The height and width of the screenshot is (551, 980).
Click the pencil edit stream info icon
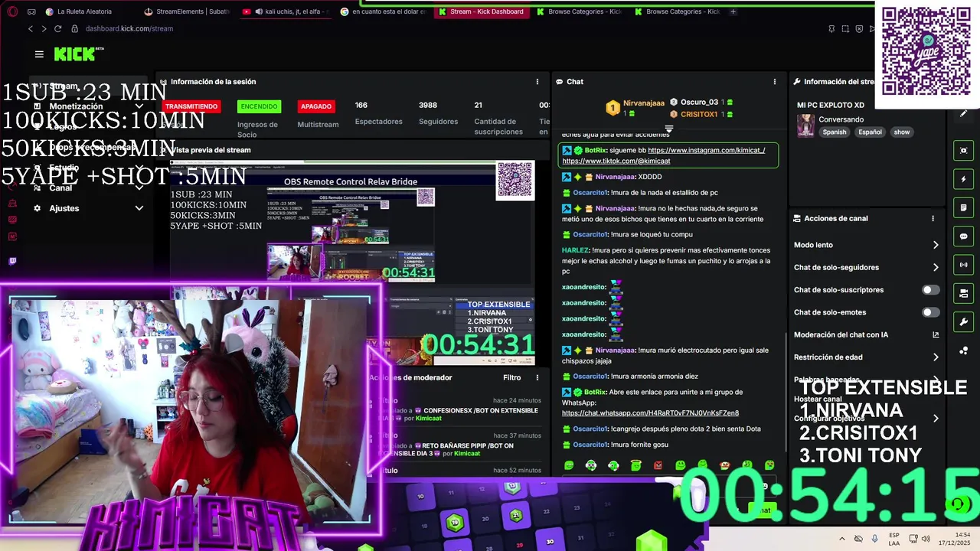pyautogui.click(x=963, y=113)
